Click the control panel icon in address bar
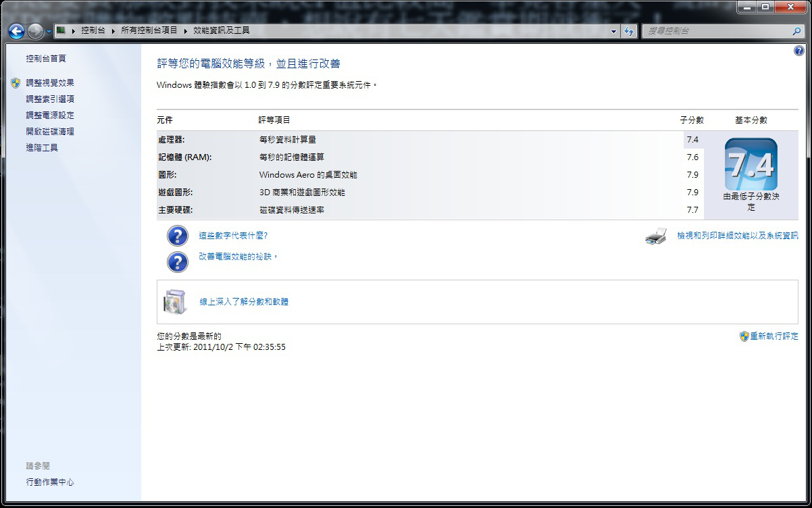812x508 pixels. (x=61, y=30)
